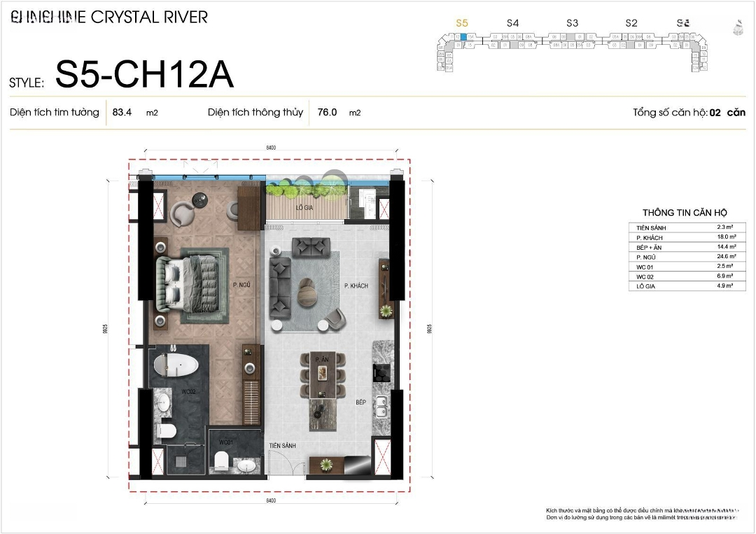
Task: Click the balcony plants at LÔ GIA
Action: click(x=307, y=186)
